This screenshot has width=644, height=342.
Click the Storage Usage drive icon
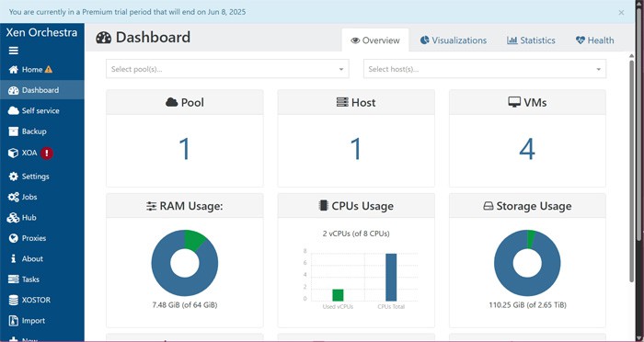click(x=489, y=206)
